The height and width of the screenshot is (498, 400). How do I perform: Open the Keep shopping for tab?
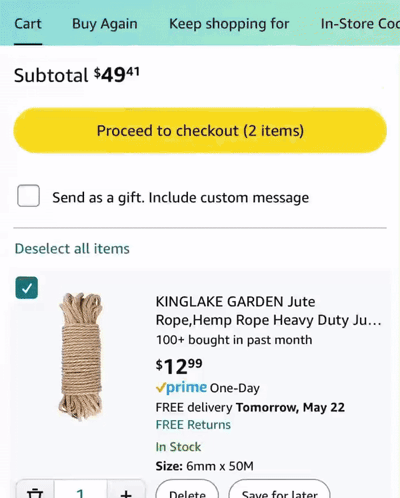pos(229,24)
